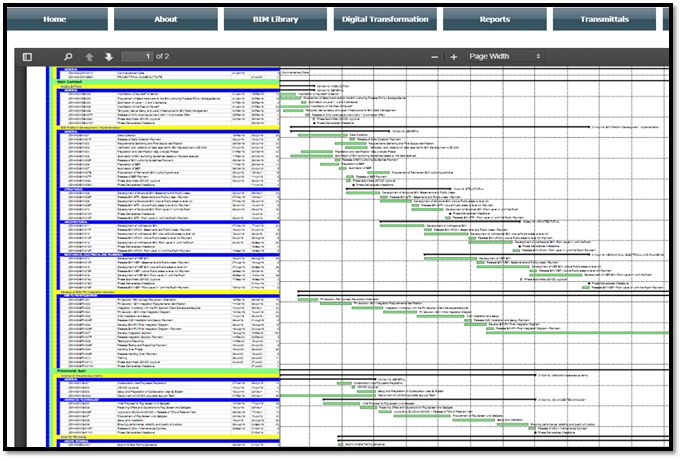Image resolution: width=682 pixels, height=460 pixels.
Task: Zoom in with the plus button
Action: [x=454, y=57]
